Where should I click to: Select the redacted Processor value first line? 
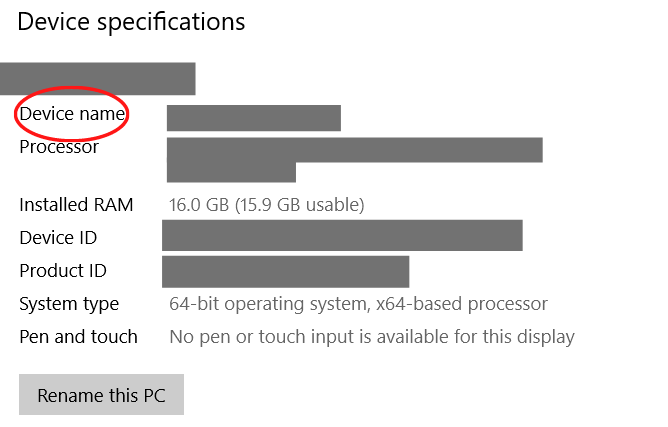(354, 150)
